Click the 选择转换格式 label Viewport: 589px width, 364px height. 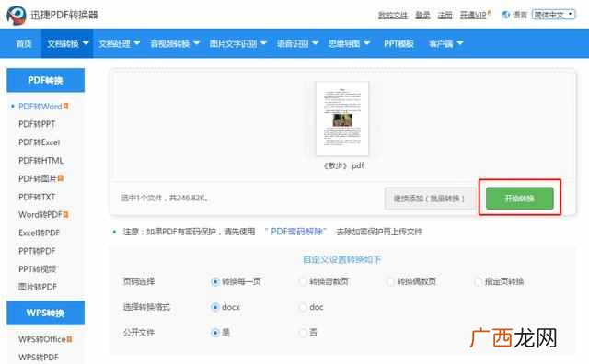point(146,307)
